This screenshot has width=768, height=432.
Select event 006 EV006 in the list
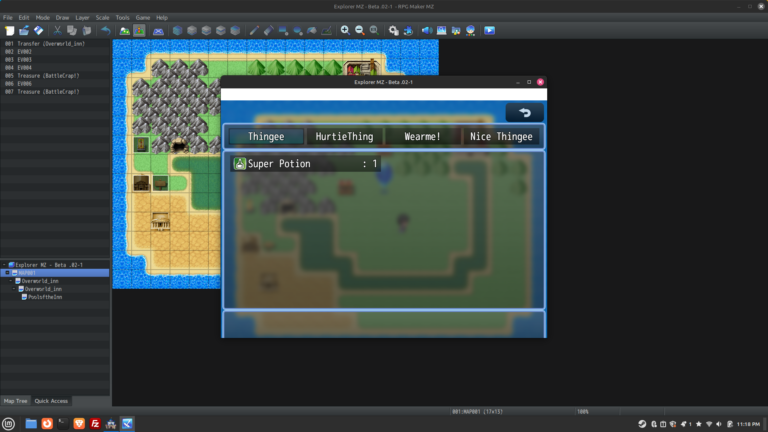pyautogui.click(x=55, y=84)
